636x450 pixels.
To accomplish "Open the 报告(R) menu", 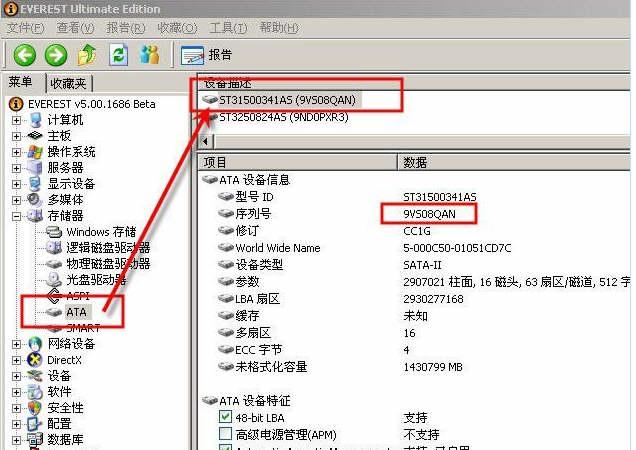I will (x=125, y=28).
